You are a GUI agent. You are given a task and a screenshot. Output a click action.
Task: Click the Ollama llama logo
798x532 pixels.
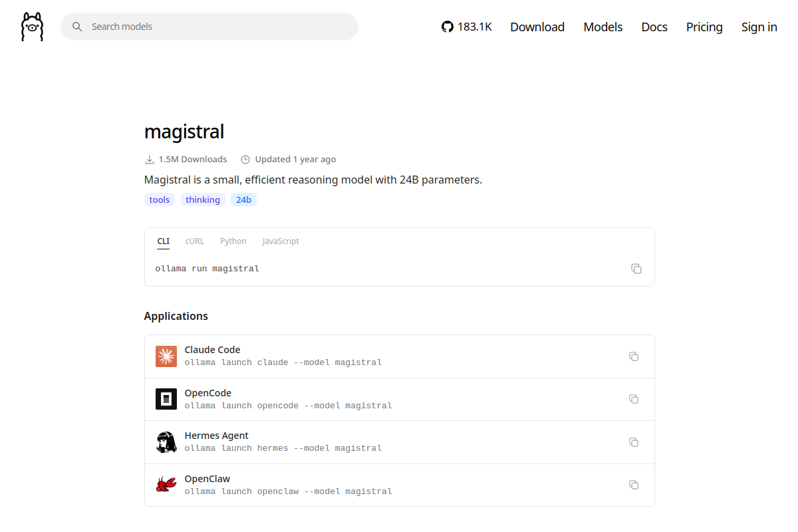[x=32, y=27]
